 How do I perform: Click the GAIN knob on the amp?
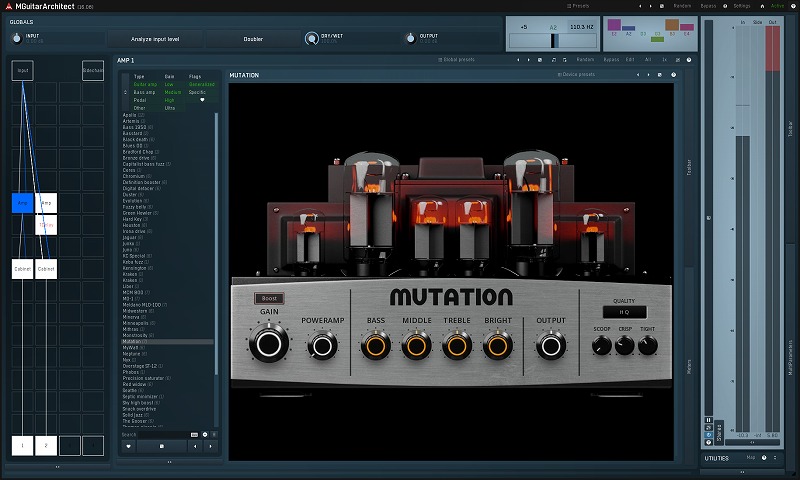point(268,345)
